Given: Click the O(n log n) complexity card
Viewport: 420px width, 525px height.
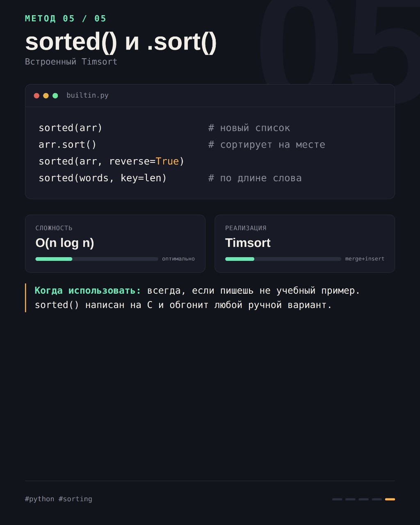Looking at the screenshot, I should tap(115, 244).
